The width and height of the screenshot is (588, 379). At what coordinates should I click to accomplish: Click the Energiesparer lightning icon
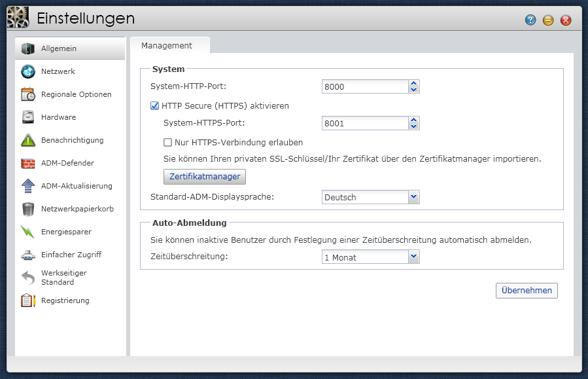pos(28,232)
